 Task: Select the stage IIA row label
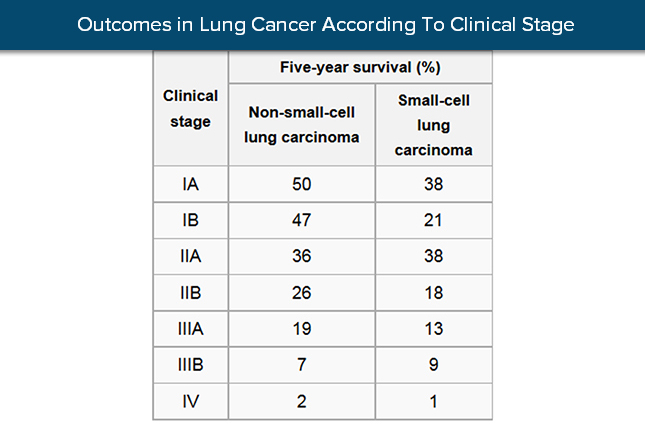[190, 256]
